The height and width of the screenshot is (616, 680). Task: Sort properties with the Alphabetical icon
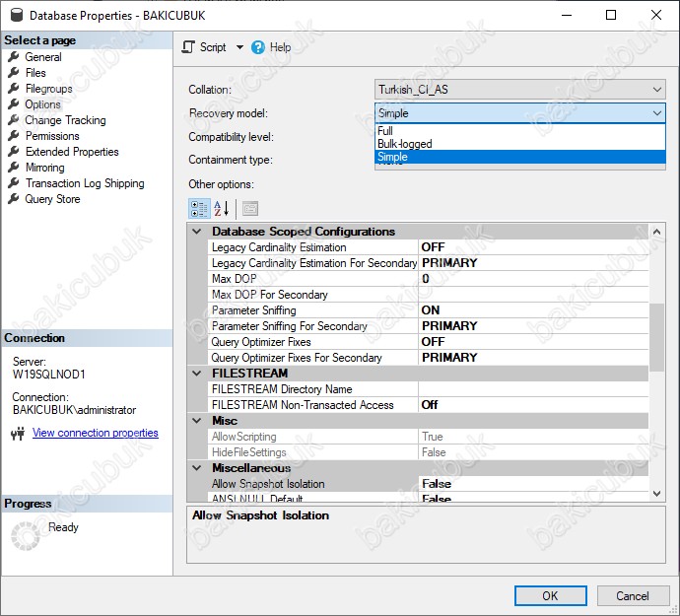222,208
